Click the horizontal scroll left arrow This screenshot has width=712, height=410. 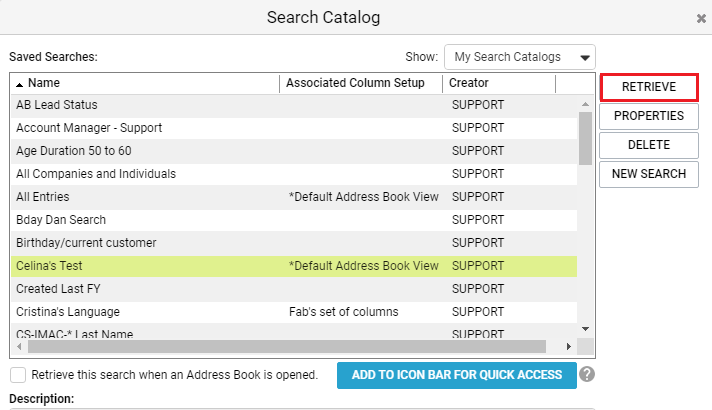coord(19,346)
